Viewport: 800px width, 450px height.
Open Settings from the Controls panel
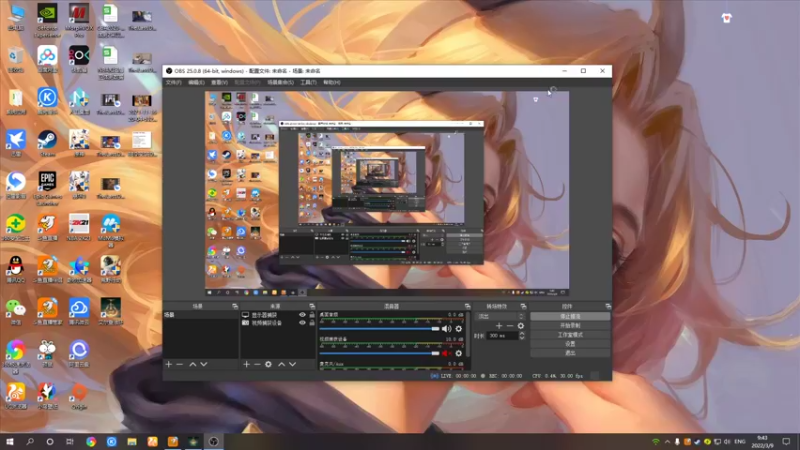click(x=570, y=344)
